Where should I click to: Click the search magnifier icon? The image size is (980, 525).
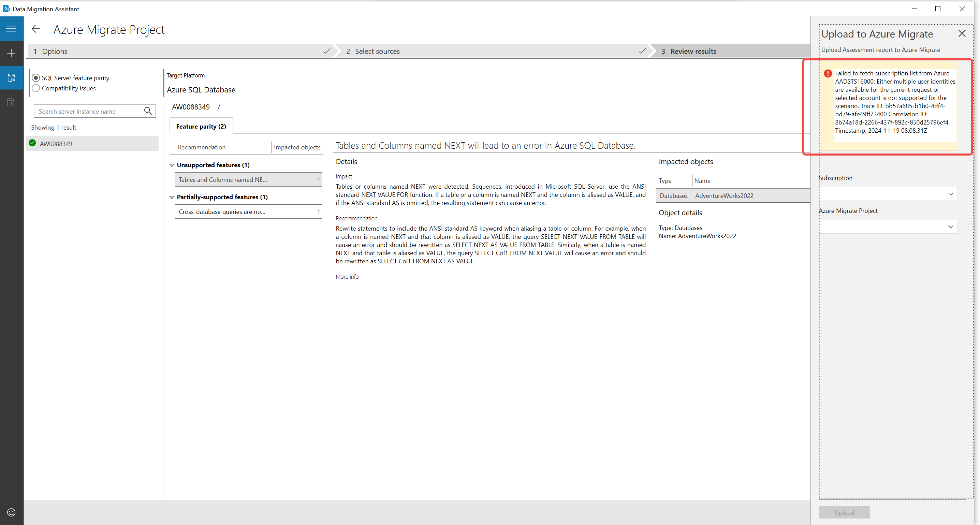pos(148,111)
